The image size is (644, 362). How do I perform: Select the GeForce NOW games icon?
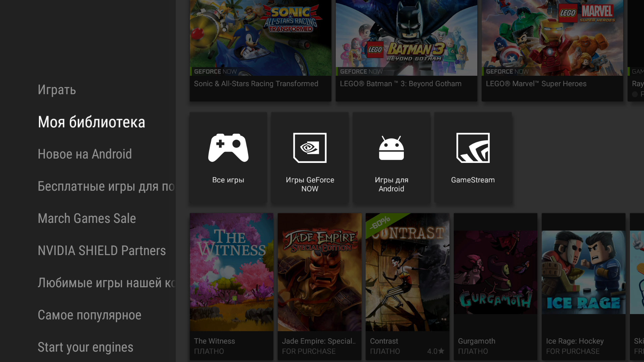tap(310, 148)
